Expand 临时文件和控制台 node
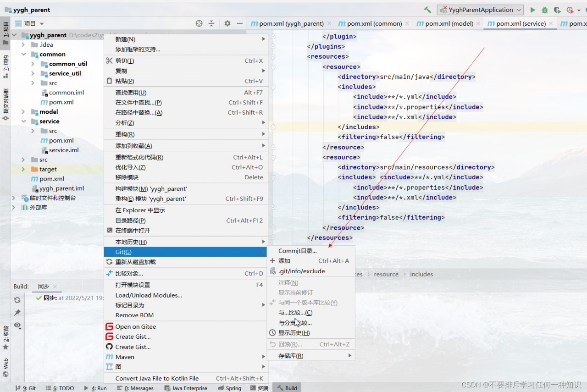 (14, 198)
